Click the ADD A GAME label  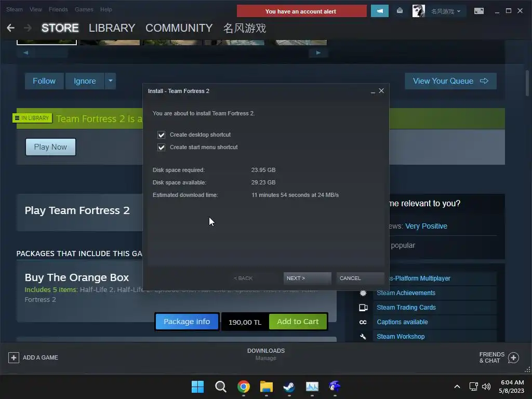[x=41, y=357]
